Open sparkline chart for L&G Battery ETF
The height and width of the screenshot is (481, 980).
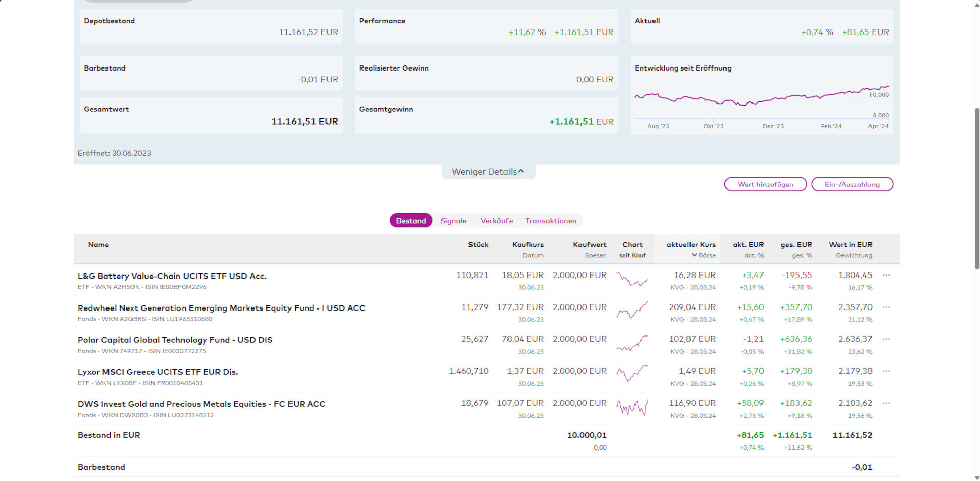(x=632, y=280)
